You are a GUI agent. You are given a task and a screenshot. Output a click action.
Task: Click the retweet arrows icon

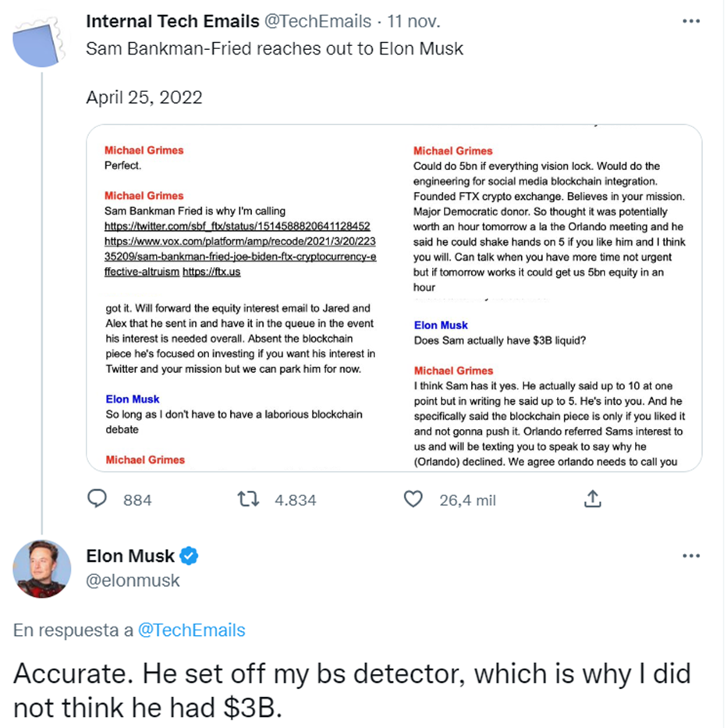tap(249, 499)
